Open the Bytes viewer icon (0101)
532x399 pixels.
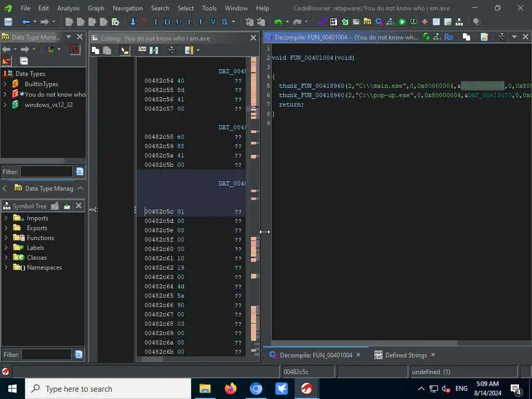(x=334, y=22)
